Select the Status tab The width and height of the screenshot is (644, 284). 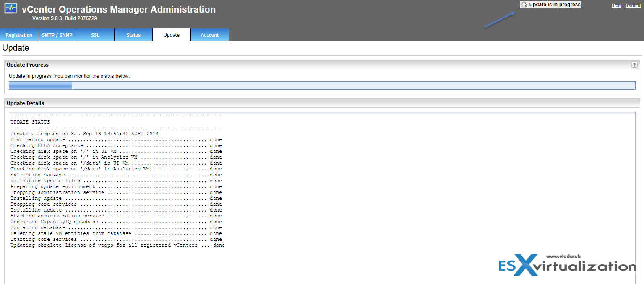coord(133,35)
